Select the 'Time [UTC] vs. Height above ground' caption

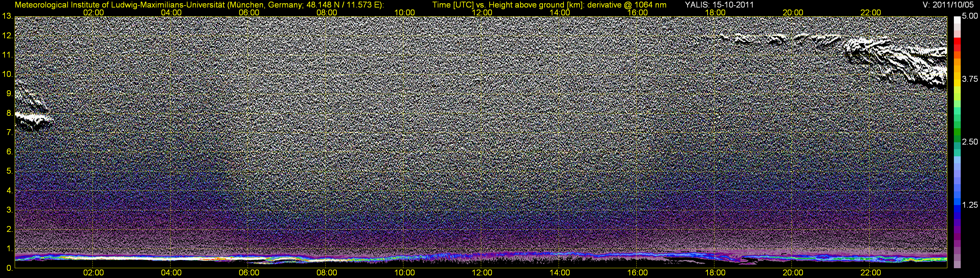[x=550, y=5]
